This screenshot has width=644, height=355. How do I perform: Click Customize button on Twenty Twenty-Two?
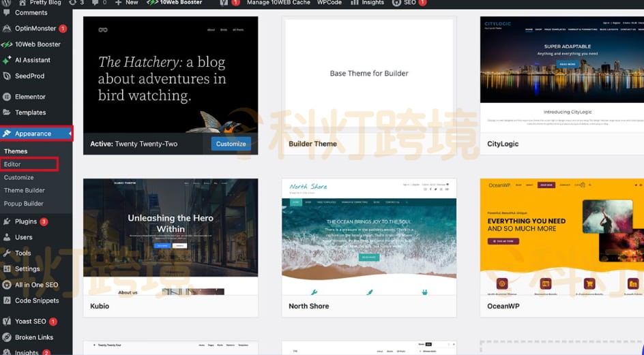point(231,144)
